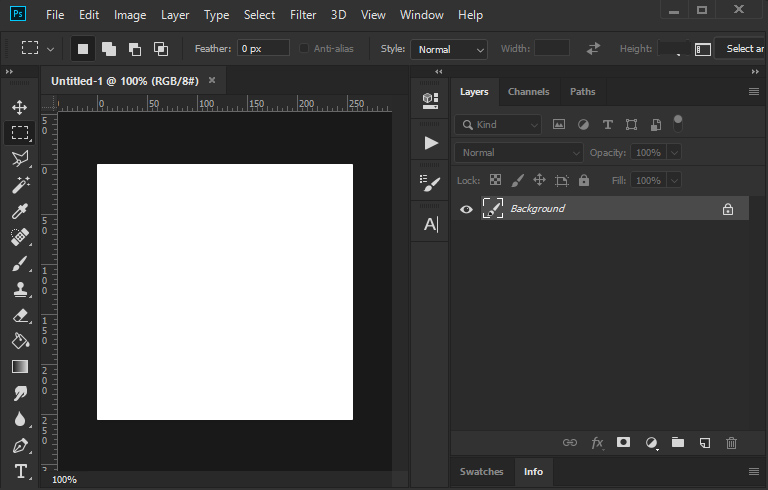Swap width and height values

click(593, 49)
